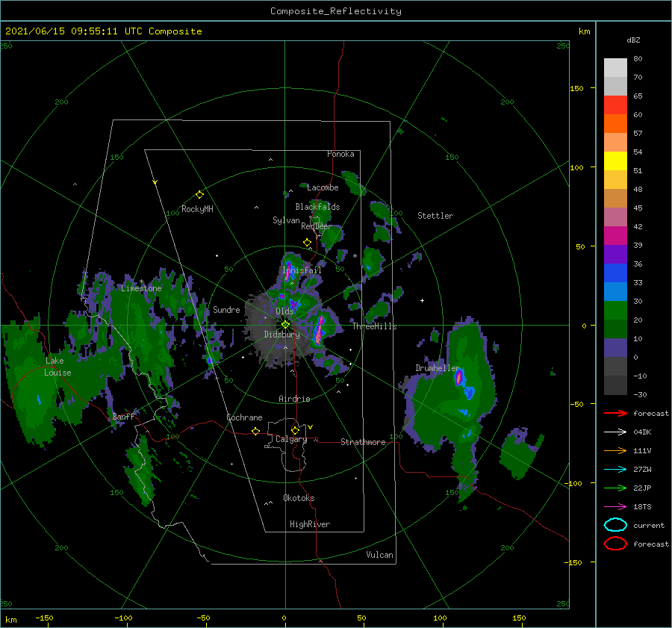Select the cyan 27ZW arrow legend icon
Screen dimensions: 672x628
[x=615, y=470]
